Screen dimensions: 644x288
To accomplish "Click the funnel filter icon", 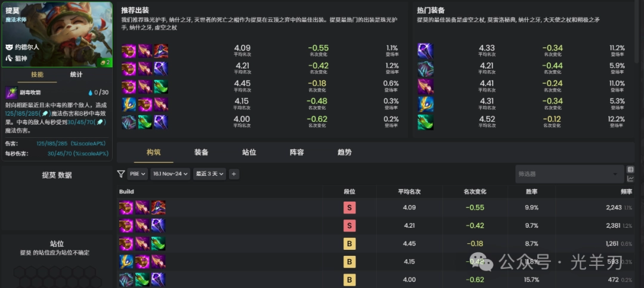I will [x=121, y=174].
